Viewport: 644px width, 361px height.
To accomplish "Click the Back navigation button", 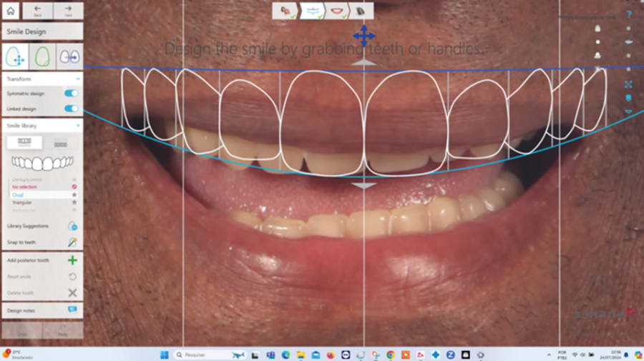I will [37, 11].
